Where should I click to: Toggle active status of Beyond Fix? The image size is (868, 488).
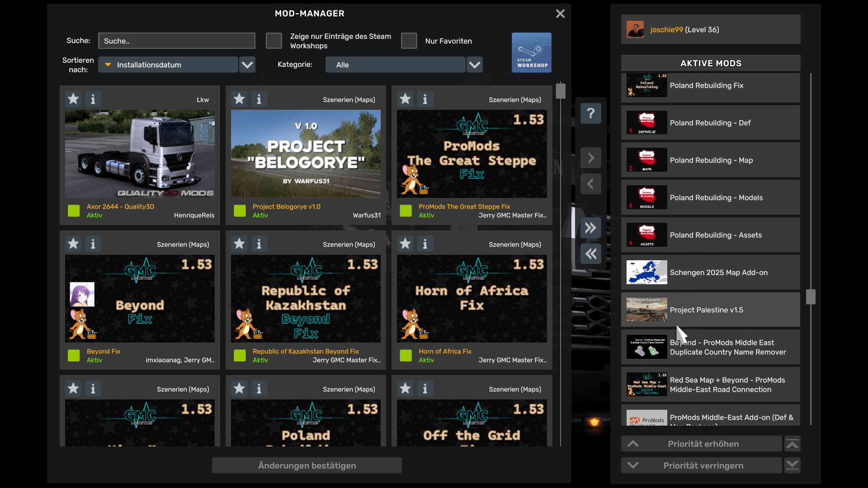[74, 356]
